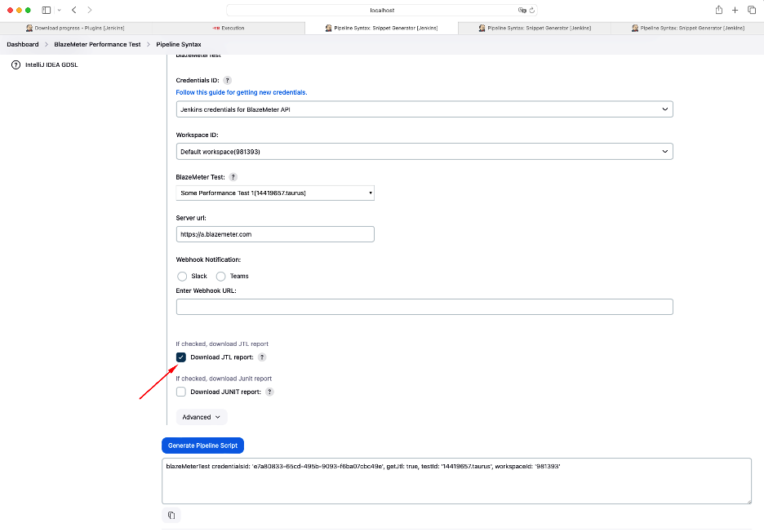Uncheck the Download JTL report checkbox
The width and height of the screenshot is (764, 532).
pyautogui.click(x=180, y=357)
